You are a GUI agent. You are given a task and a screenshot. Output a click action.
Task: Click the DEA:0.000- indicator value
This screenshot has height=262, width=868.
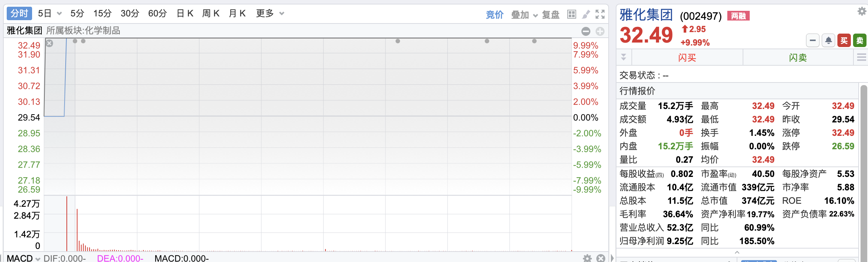(120, 258)
